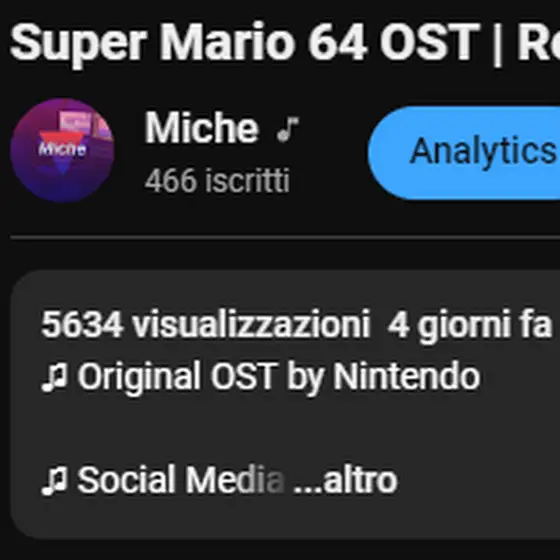The height and width of the screenshot is (560, 560).
Task: Expand description with ...altro
Action: (x=345, y=481)
